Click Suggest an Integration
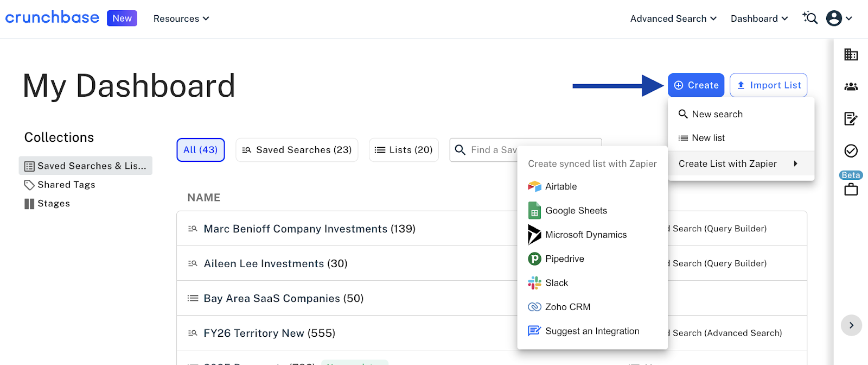This screenshot has height=365, width=868. point(592,331)
